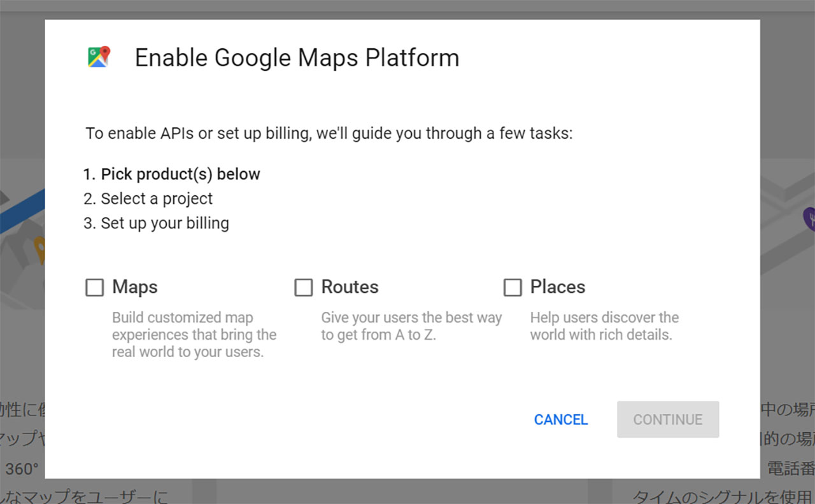Click step 2 Select a project
This screenshot has height=504, width=815.
[148, 199]
